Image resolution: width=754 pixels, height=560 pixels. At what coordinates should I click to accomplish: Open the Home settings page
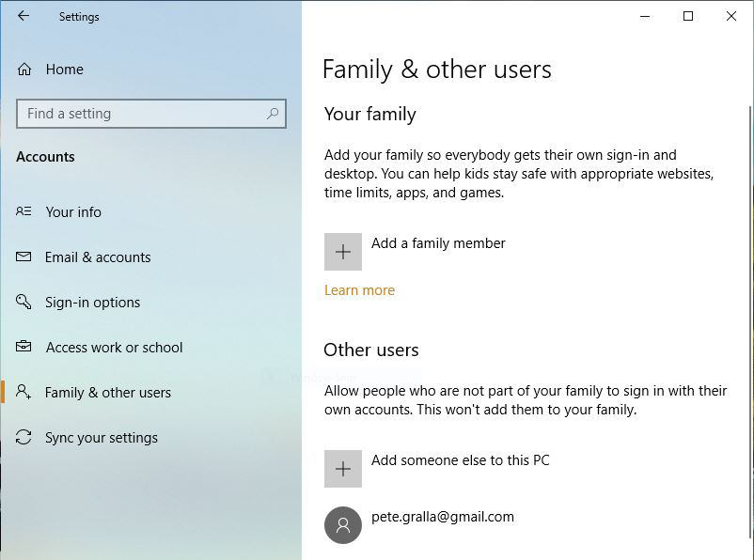coord(65,70)
